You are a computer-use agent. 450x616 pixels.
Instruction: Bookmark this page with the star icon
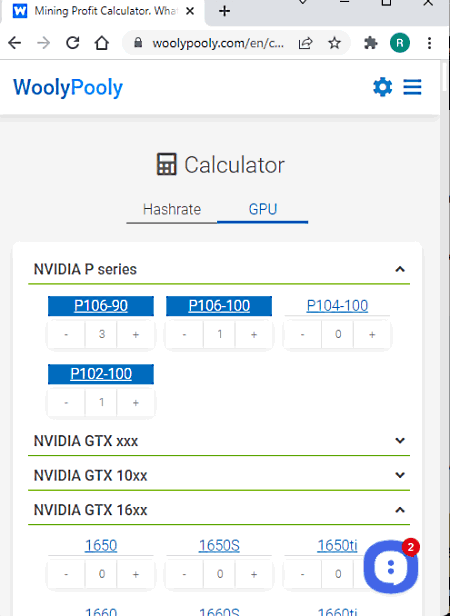click(334, 43)
